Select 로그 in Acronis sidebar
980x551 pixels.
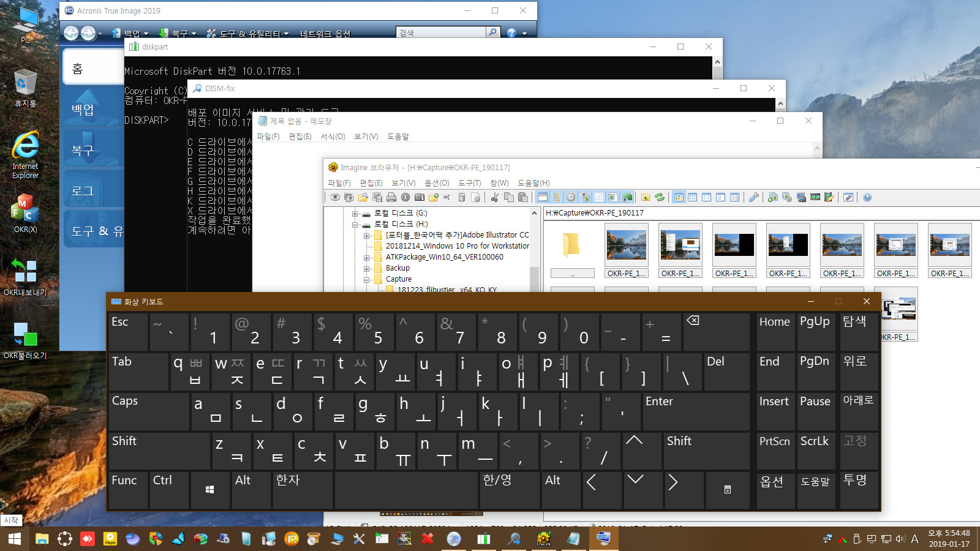94,190
